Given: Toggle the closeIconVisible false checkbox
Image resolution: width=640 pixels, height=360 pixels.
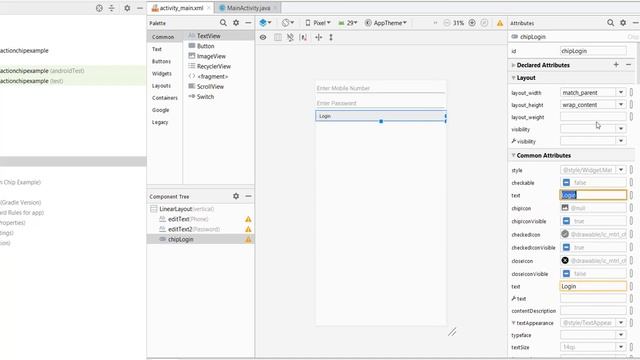Looking at the screenshot, I should tap(566, 273).
